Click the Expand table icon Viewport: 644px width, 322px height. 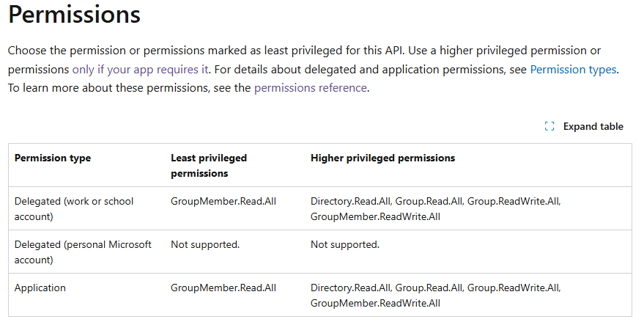tap(549, 126)
